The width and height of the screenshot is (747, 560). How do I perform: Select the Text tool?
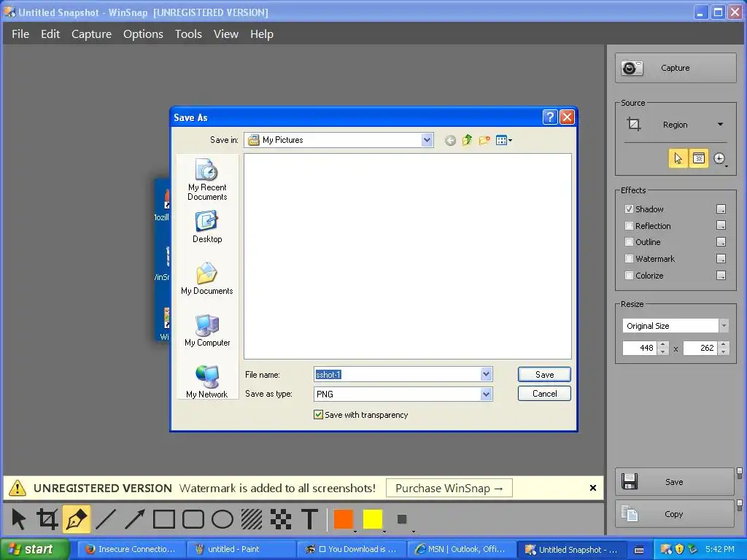point(309,519)
